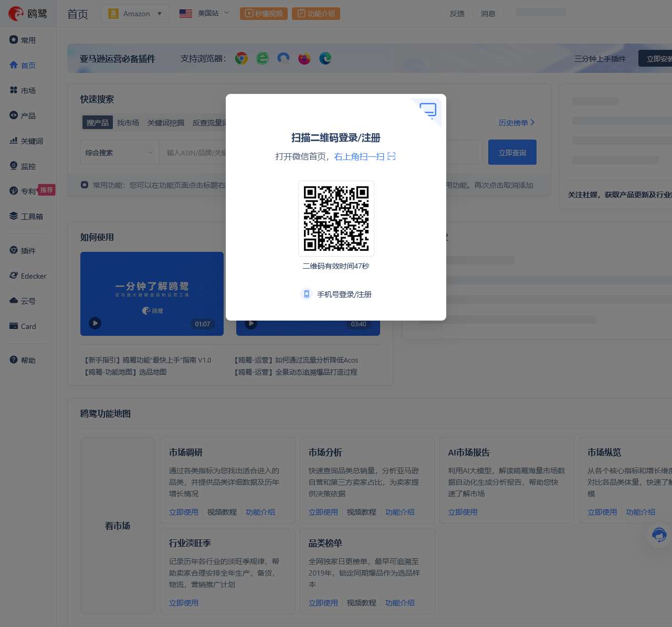Click 功能介绍 under 市场调研

(x=260, y=512)
